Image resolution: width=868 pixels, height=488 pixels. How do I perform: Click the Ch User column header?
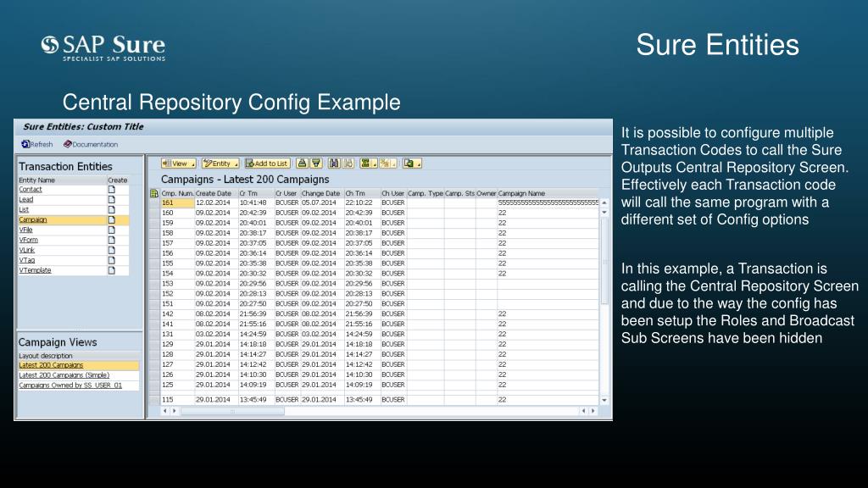coord(393,194)
